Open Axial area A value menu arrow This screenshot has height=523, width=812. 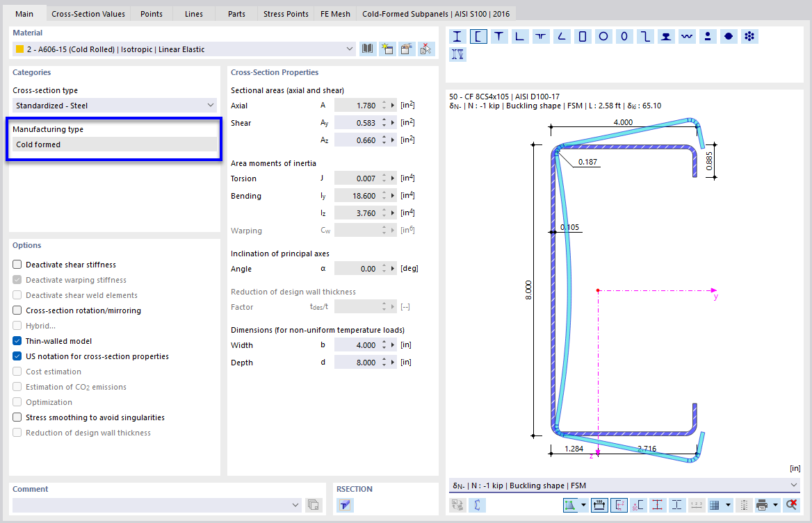tap(393, 105)
